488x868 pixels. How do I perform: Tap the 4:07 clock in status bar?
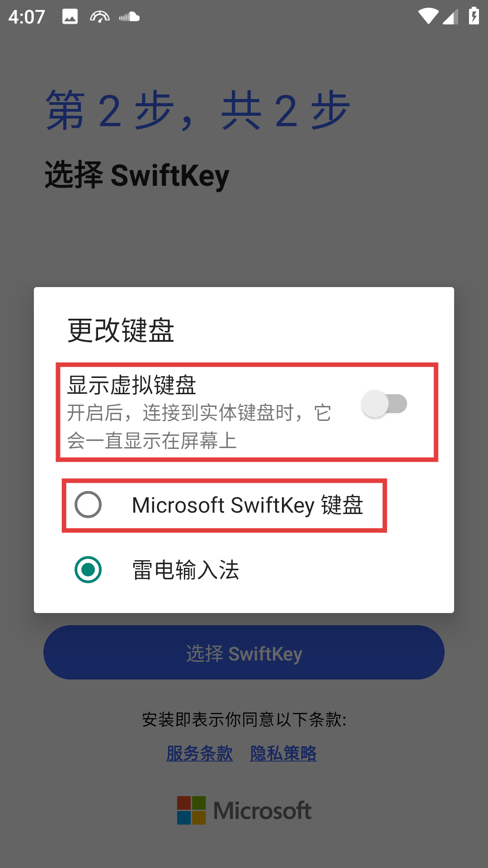pos(27,17)
